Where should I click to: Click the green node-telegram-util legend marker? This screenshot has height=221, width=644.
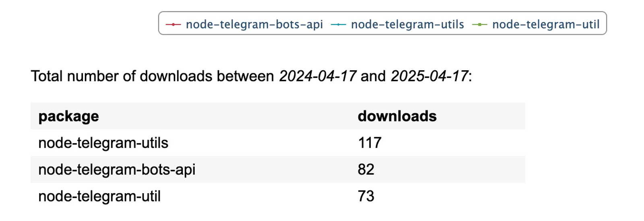tap(479, 25)
